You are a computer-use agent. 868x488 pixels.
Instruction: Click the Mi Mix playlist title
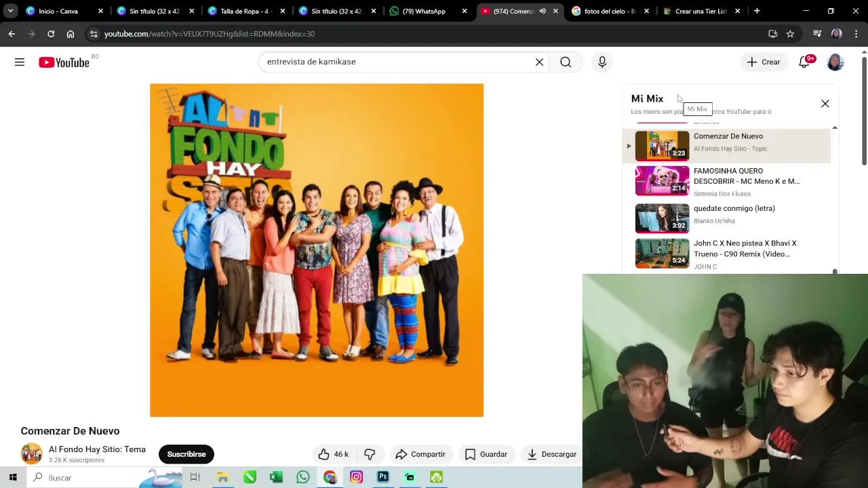pyautogui.click(x=648, y=99)
